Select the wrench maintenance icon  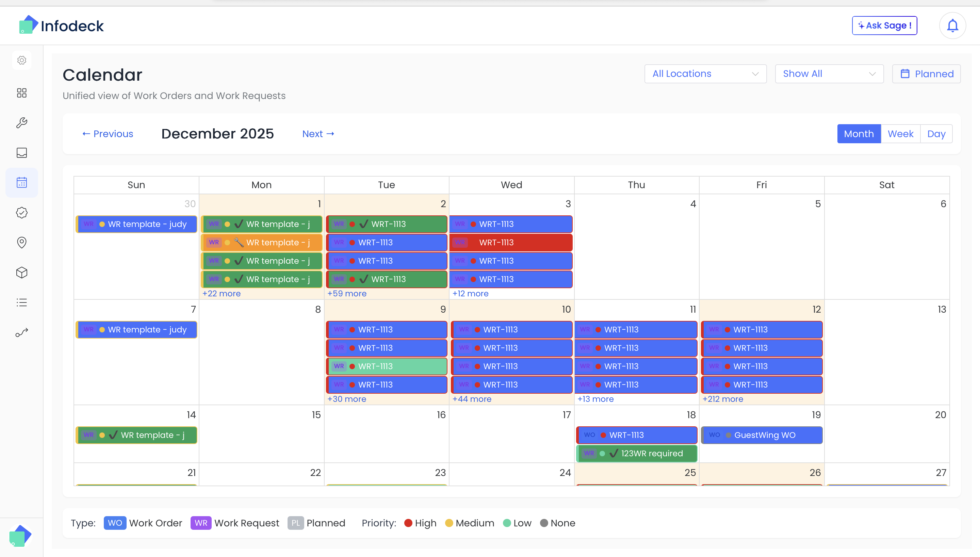point(21,122)
